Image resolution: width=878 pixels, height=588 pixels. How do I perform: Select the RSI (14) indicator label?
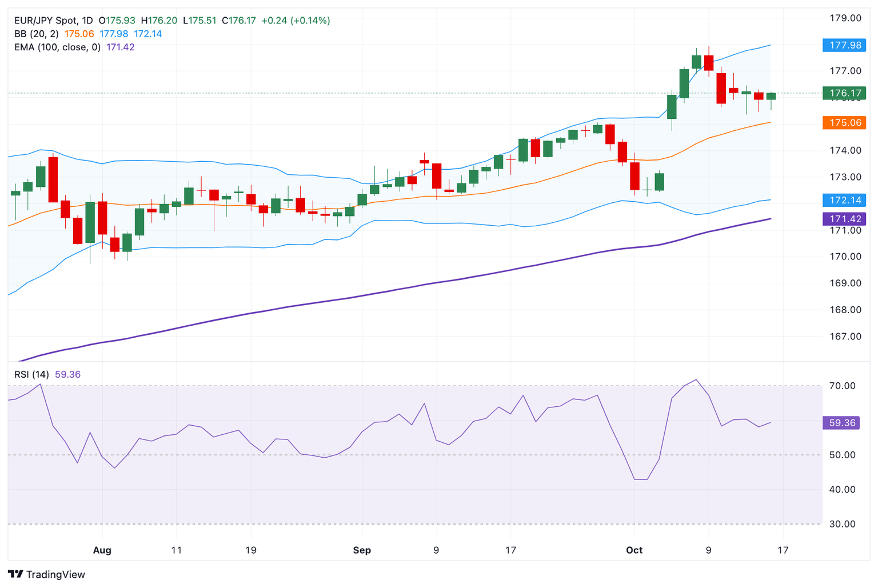click(x=32, y=374)
